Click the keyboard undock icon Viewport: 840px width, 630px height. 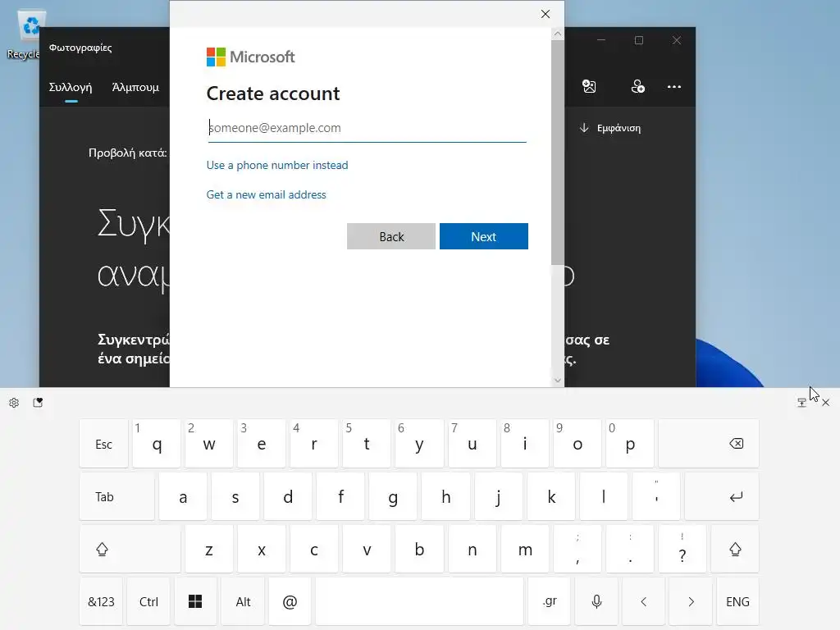coord(802,403)
